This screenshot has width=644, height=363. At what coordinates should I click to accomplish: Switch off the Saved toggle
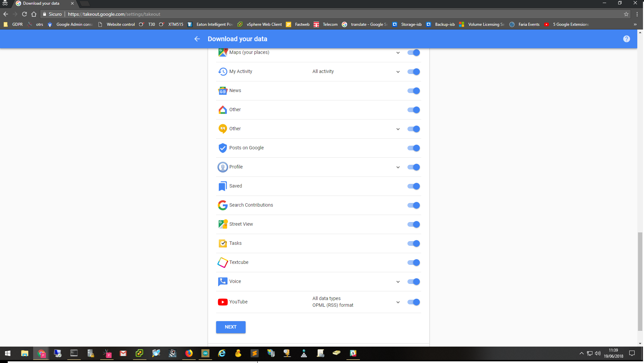point(413,186)
